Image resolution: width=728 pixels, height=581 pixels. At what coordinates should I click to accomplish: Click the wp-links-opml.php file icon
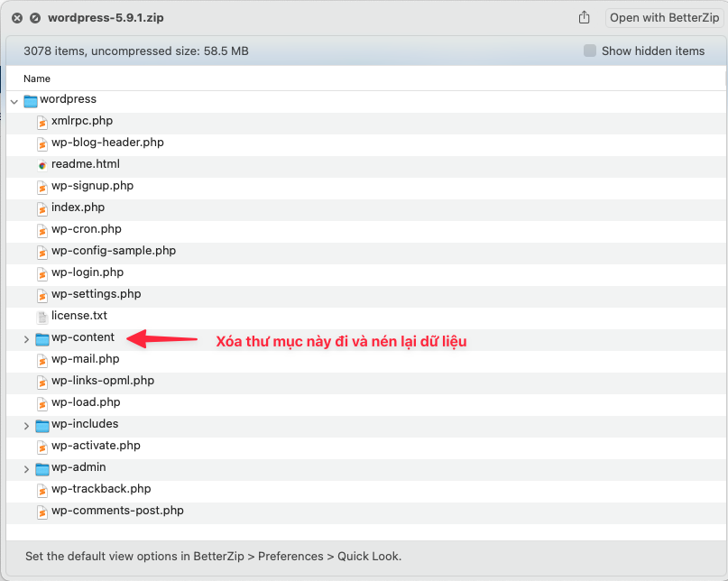[x=42, y=383]
